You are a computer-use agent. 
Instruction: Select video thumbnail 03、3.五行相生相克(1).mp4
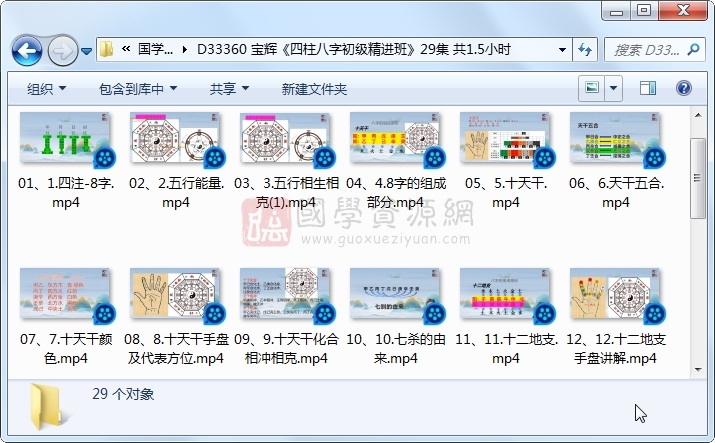click(286, 139)
